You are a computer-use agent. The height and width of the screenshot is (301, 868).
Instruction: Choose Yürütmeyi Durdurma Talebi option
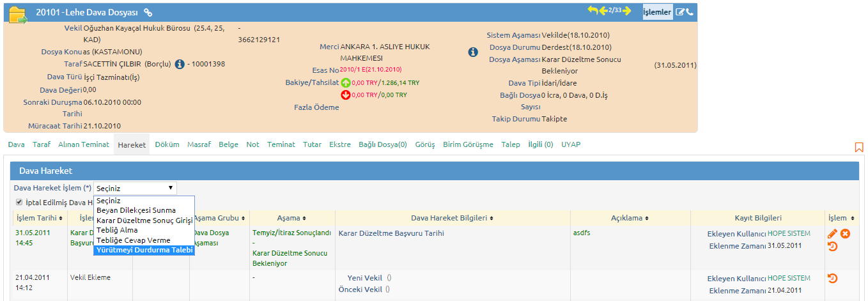click(x=144, y=250)
